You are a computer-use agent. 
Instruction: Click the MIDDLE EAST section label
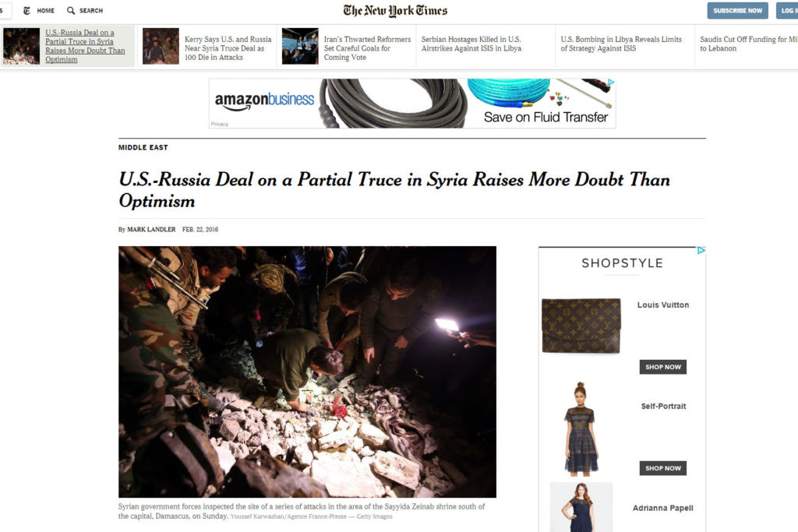(x=143, y=147)
